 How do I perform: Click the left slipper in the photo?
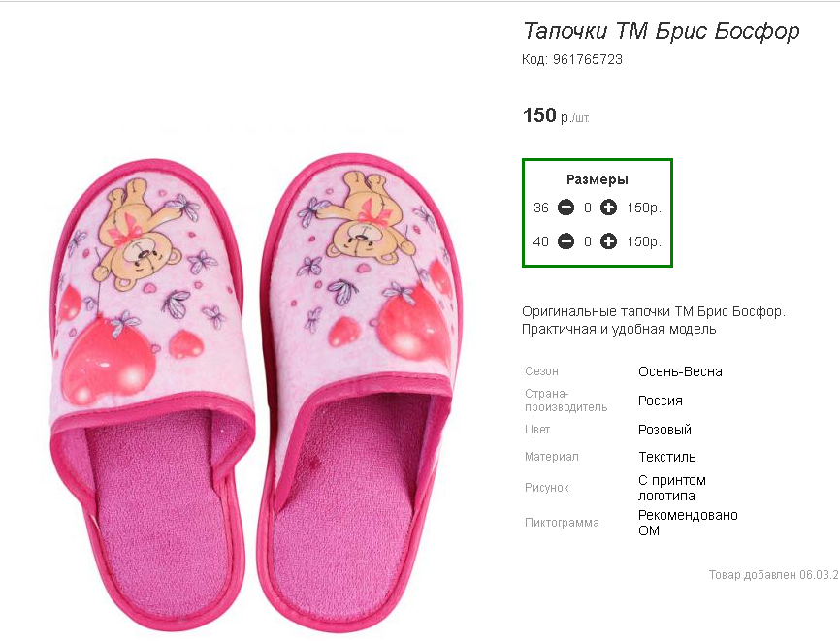(x=153, y=388)
